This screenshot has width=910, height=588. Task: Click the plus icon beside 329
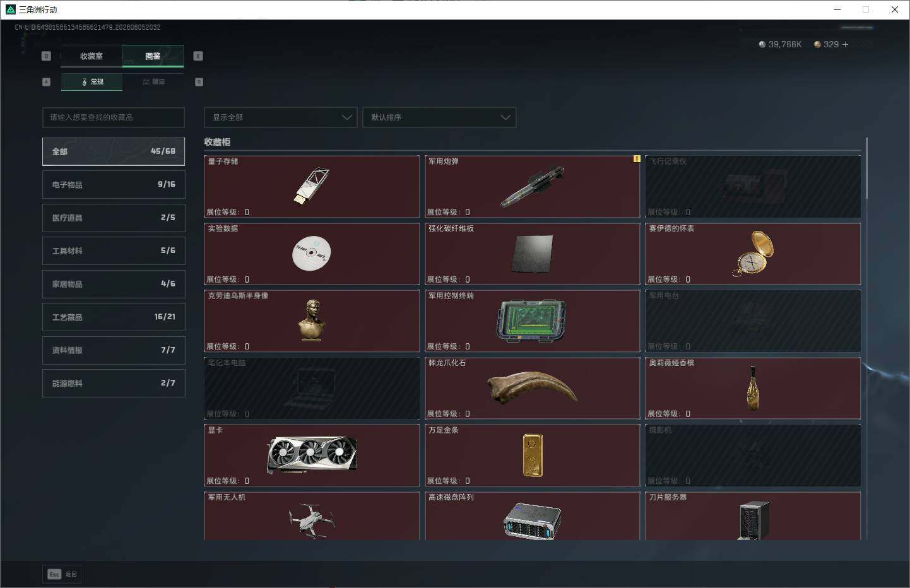coord(845,45)
